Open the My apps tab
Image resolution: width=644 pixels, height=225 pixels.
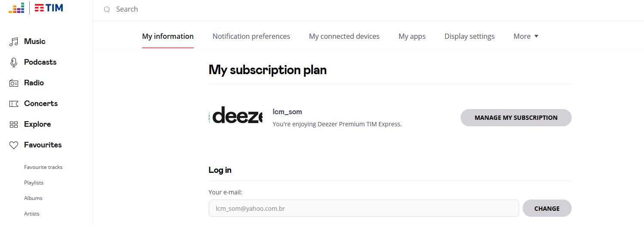click(x=412, y=37)
